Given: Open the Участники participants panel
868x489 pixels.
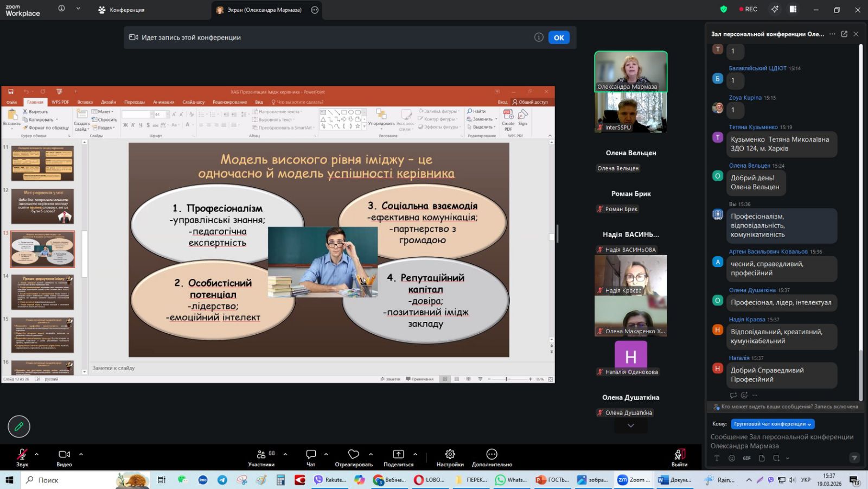Looking at the screenshot, I should pos(261,456).
